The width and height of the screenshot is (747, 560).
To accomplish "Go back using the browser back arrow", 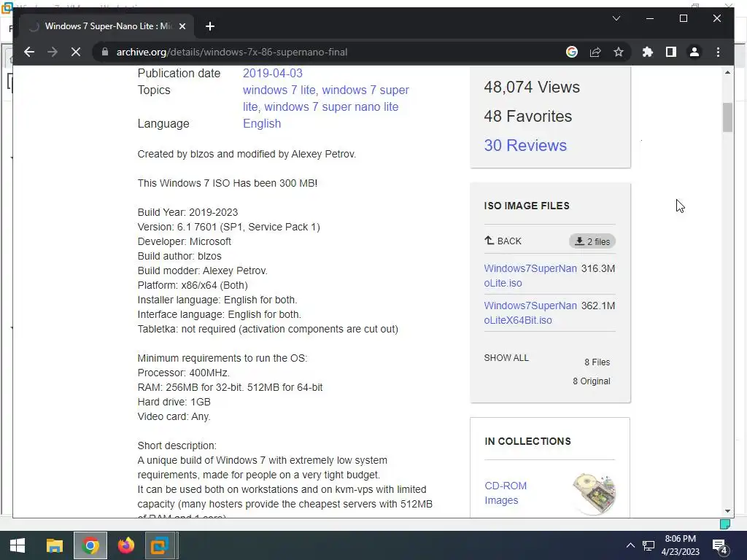I will [x=29, y=52].
